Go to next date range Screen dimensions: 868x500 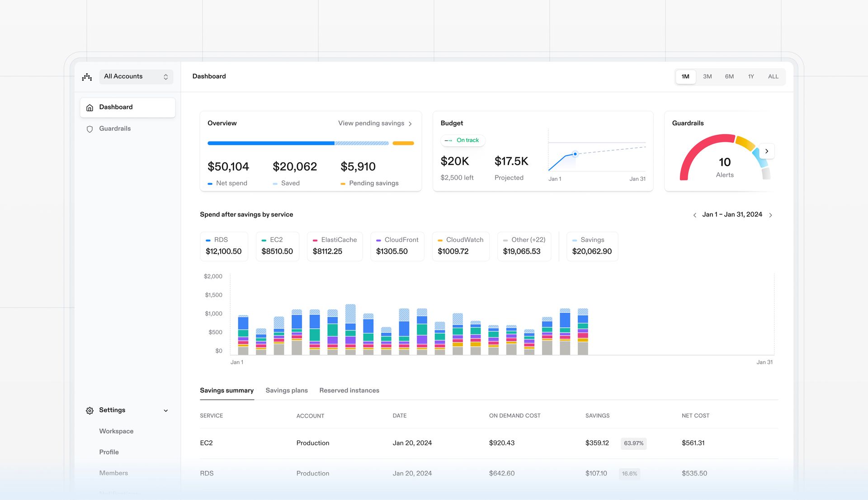tap(771, 215)
